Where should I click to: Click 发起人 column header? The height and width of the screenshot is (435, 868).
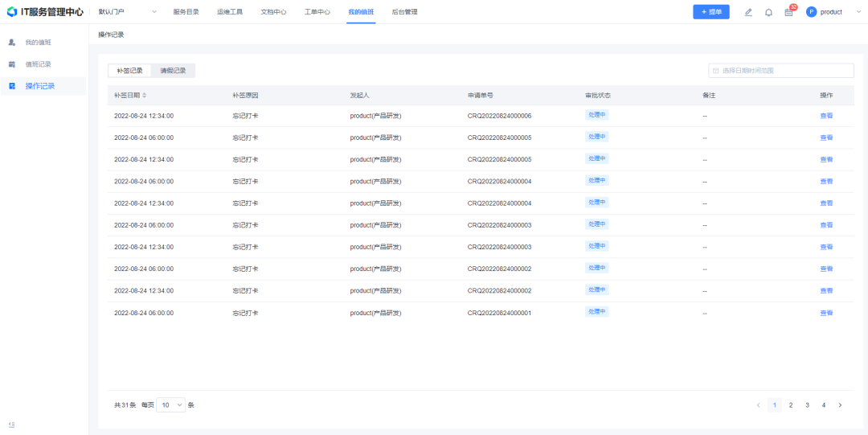tap(359, 96)
